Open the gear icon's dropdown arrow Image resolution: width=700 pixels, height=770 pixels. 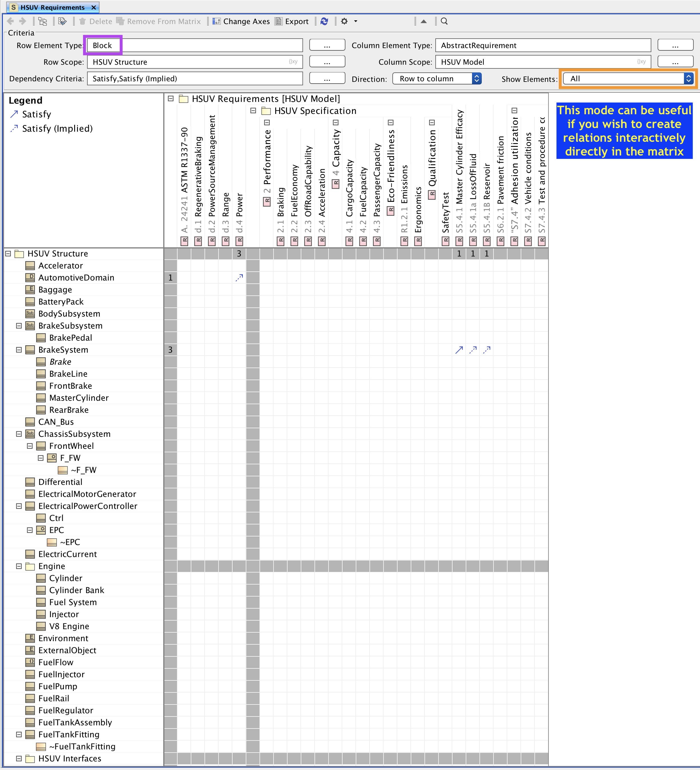click(353, 21)
